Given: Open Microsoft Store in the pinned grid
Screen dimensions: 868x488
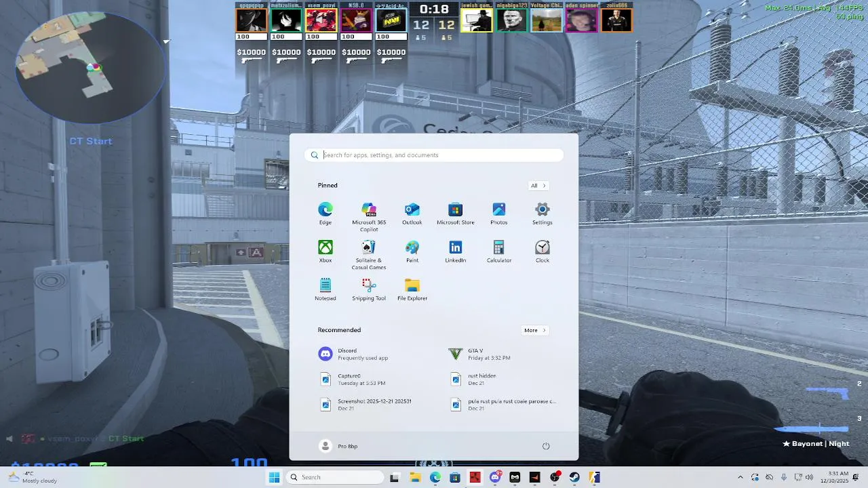Looking at the screenshot, I should tap(456, 213).
